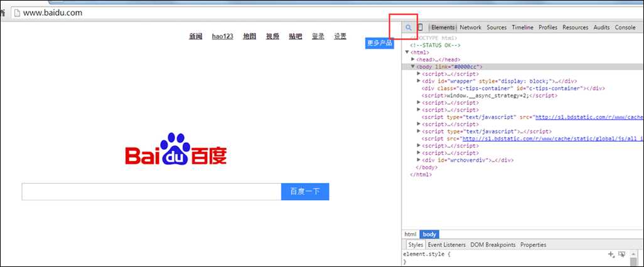Select the window.__async_strategy=2 script row
644x267 pixels.
[490, 95]
